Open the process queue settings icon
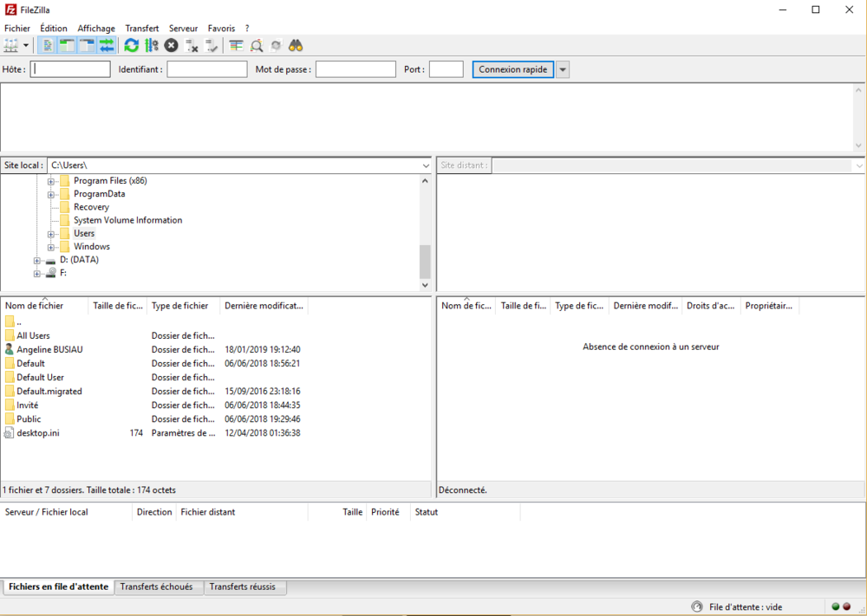This screenshot has width=867, height=616. pos(152,45)
